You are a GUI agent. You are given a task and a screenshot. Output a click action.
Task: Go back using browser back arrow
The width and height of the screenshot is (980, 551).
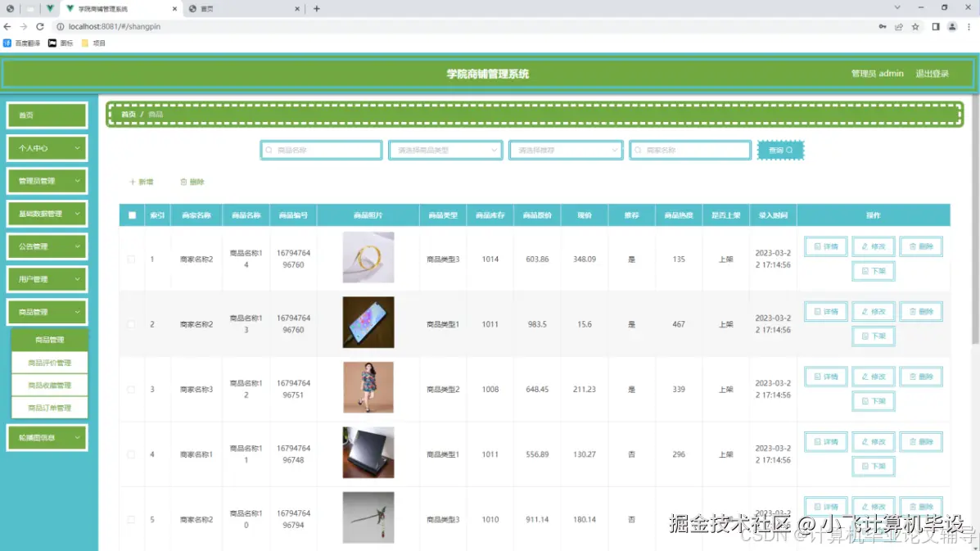click(x=7, y=27)
